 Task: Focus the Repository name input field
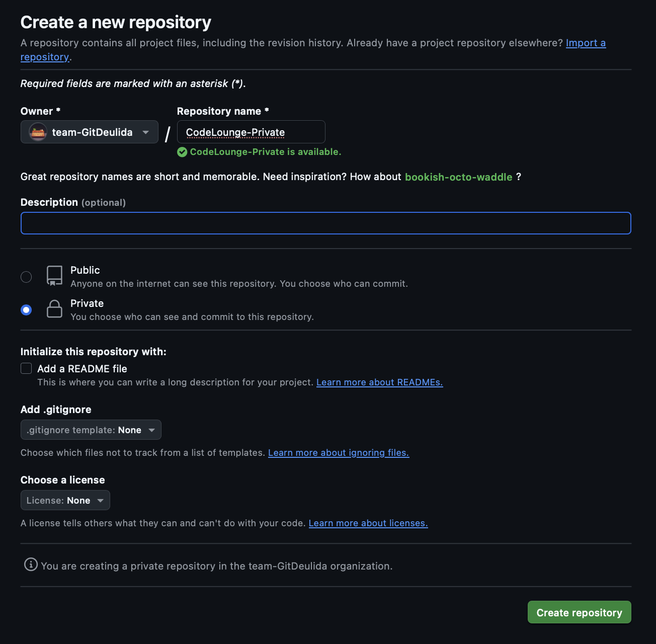click(251, 132)
